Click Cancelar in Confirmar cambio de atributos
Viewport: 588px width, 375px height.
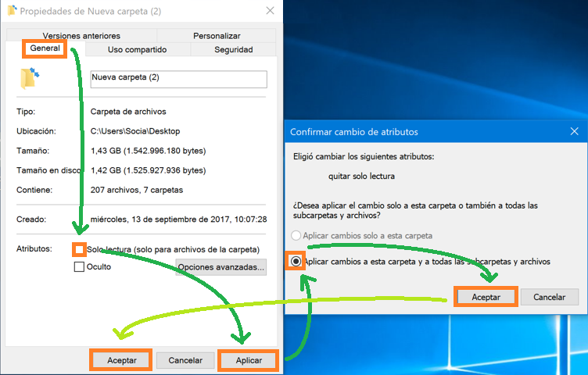(x=550, y=297)
